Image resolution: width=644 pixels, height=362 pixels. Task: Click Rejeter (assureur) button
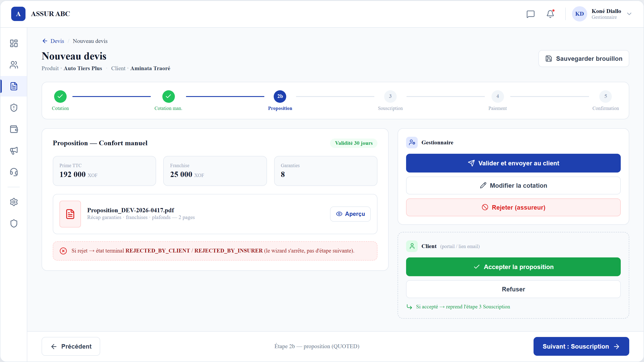point(513,207)
